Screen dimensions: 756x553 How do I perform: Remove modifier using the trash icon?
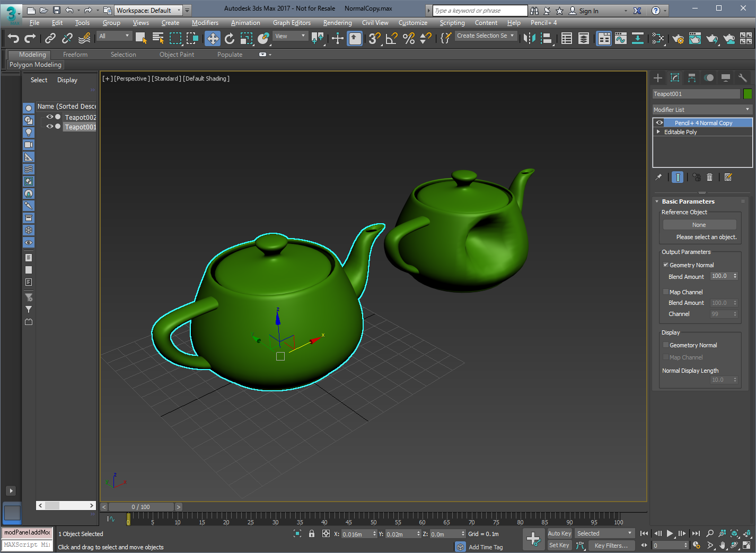709,177
